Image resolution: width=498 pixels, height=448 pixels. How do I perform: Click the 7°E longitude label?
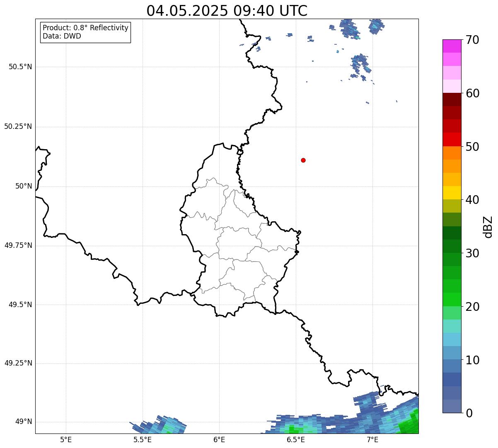(x=372, y=439)
